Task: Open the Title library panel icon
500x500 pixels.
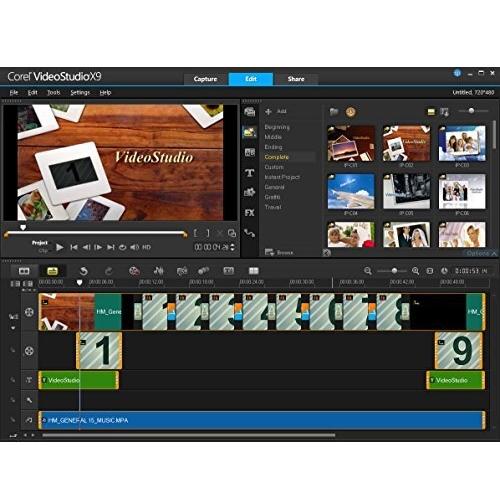Action: (x=249, y=173)
